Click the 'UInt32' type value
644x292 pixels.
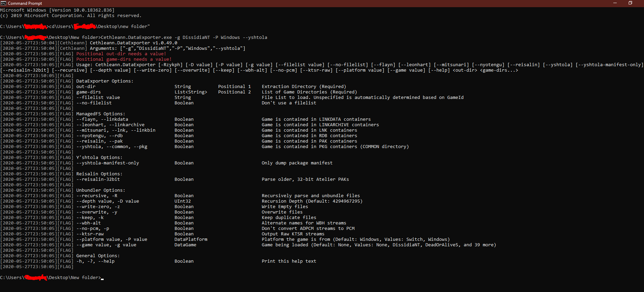[183, 201]
